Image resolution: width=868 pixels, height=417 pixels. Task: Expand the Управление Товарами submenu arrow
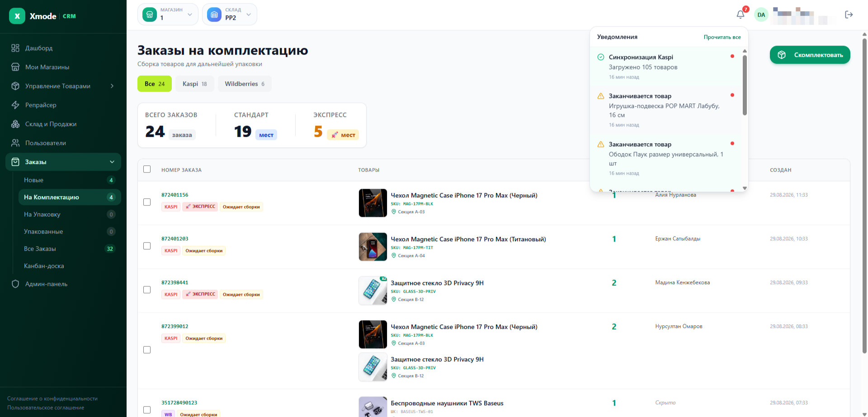112,86
